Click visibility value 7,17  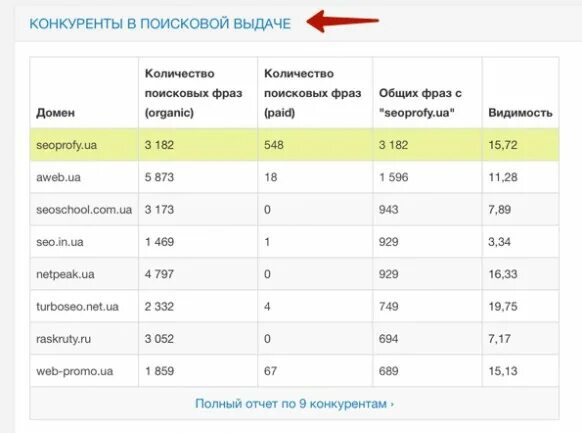[x=500, y=339]
